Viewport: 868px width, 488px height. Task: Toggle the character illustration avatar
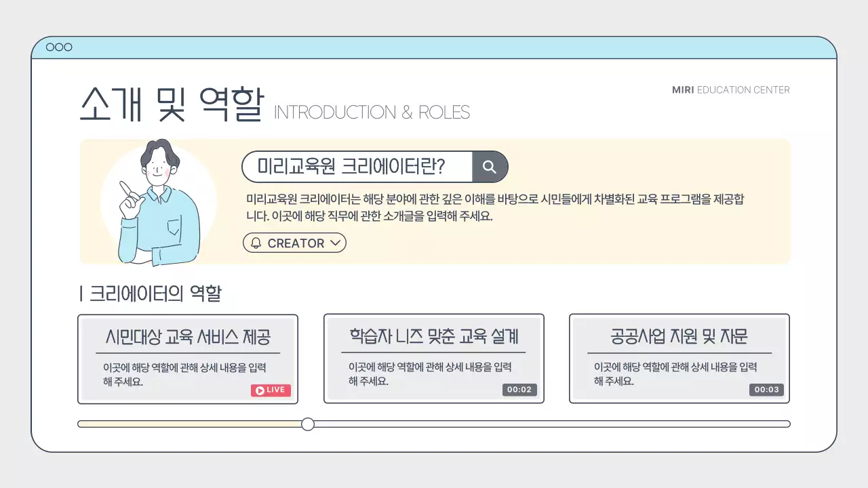coord(157,200)
